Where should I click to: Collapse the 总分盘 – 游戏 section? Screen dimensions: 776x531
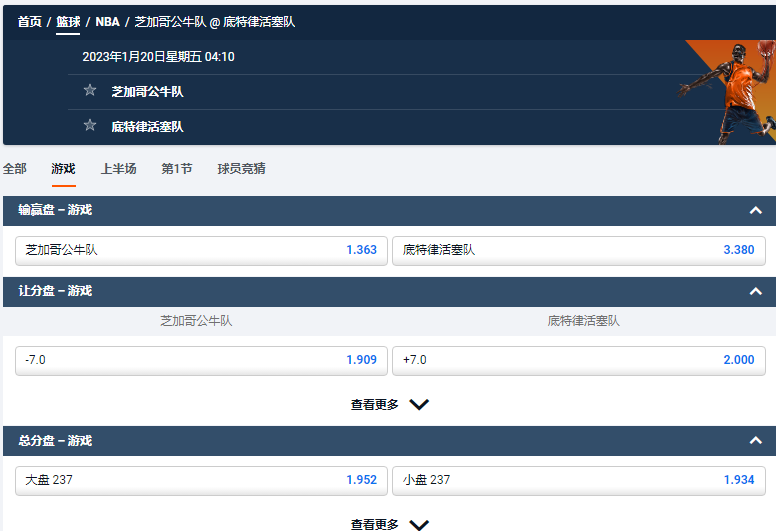tap(755, 441)
